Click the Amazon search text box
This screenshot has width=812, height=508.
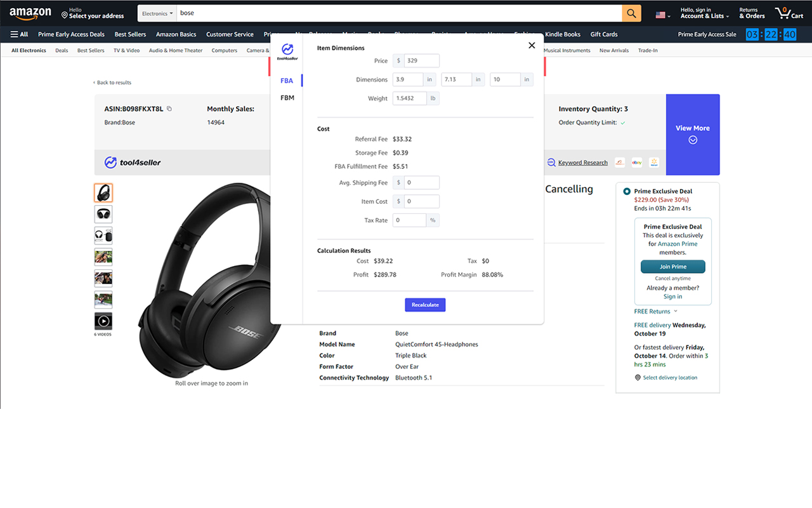399,13
